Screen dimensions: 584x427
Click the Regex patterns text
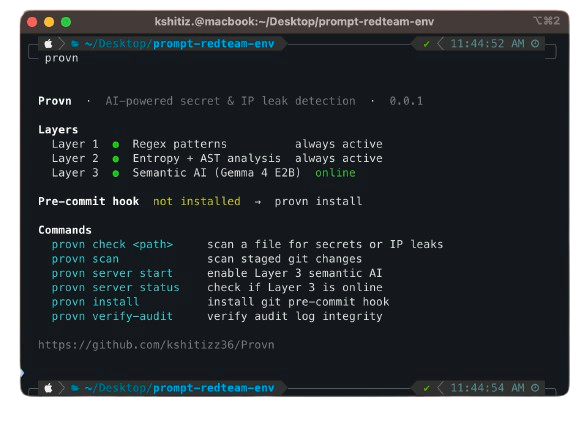[180, 144]
